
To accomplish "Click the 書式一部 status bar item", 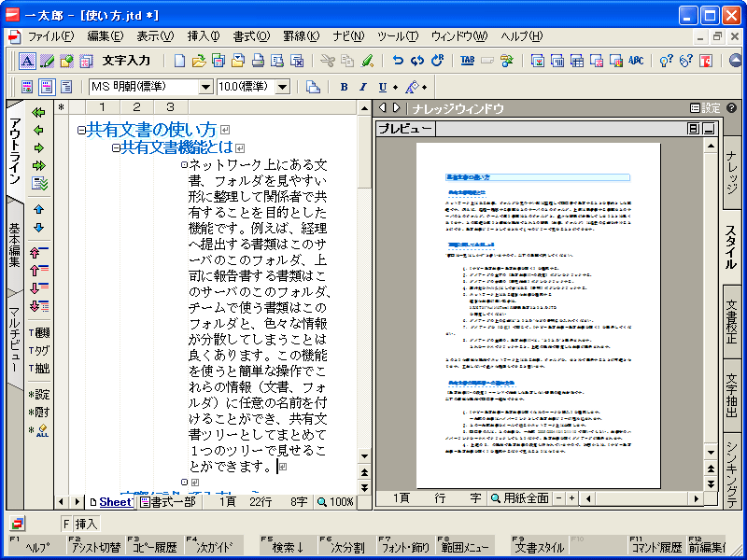I will 169,501.
